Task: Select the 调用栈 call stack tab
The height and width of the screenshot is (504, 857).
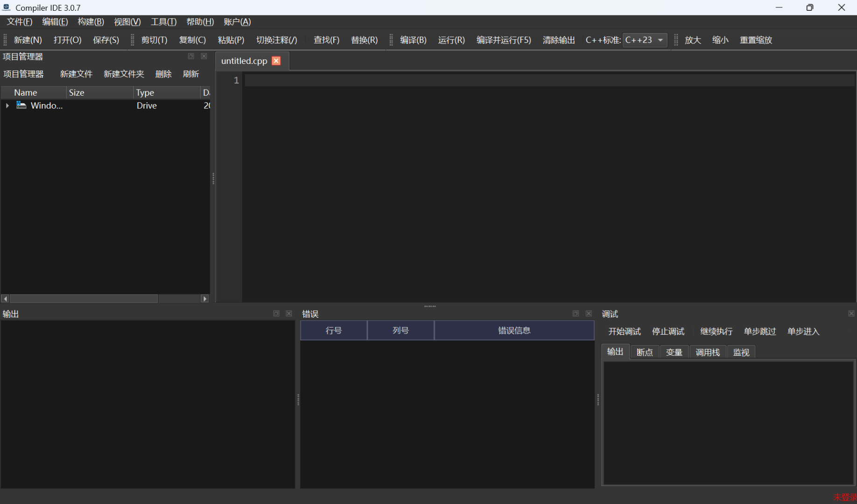Action: pyautogui.click(x=708, y=352)
